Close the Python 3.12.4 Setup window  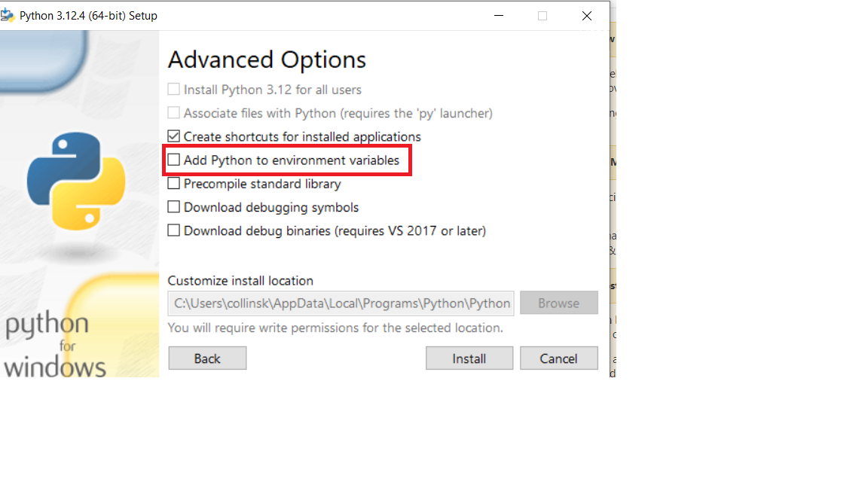coord(587,16)
